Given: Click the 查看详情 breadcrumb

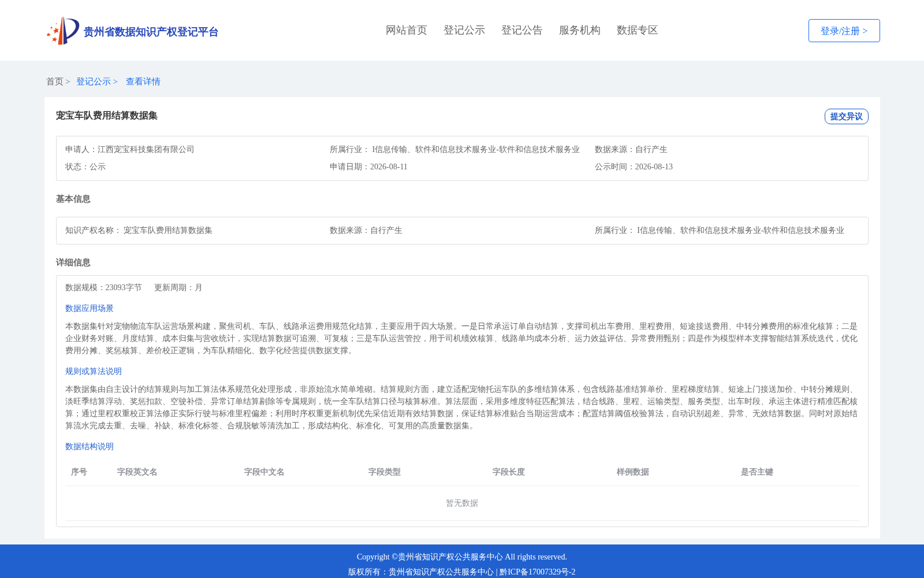Looking at the screenshot, I should pyautogui.click(x=143, y=81).
